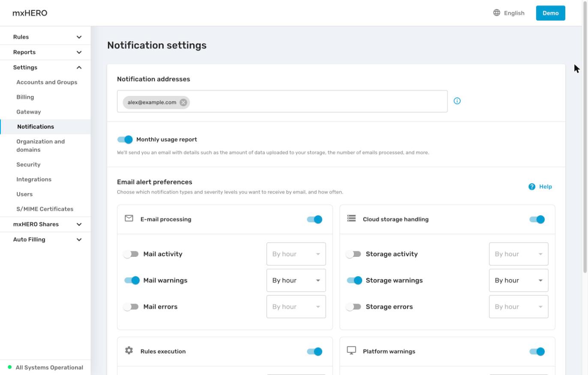588x375 pixels.
Task: Open Storage warnings frequency dropdown
Action: (x=519, y=280)
